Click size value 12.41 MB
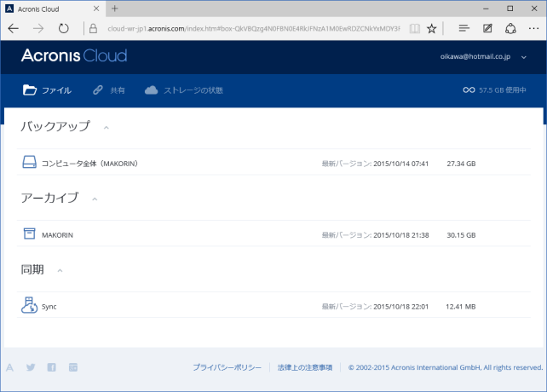Viewport: 547px width, 392px height. click(x=460, y=307)
